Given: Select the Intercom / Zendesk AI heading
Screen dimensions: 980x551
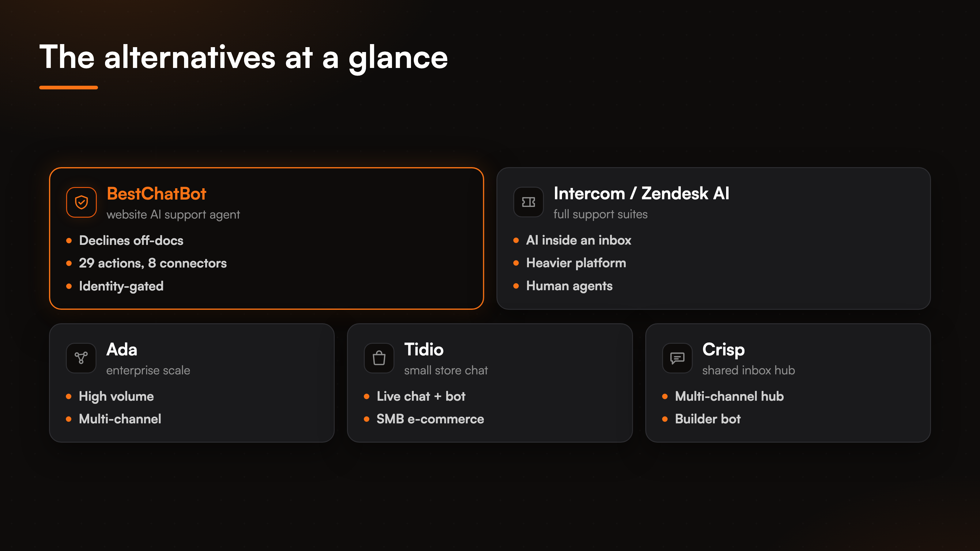Looking at the screenshot, I should pos(641,193).
